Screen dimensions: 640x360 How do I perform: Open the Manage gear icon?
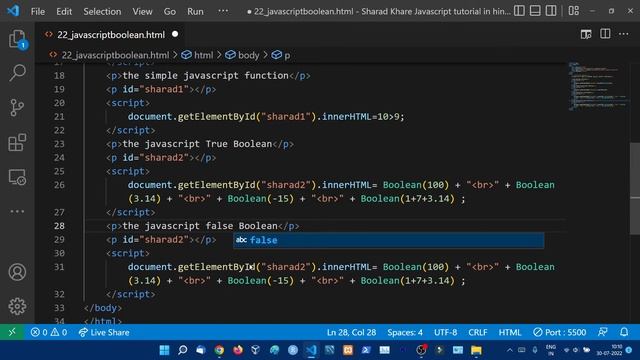pos(17,306)
